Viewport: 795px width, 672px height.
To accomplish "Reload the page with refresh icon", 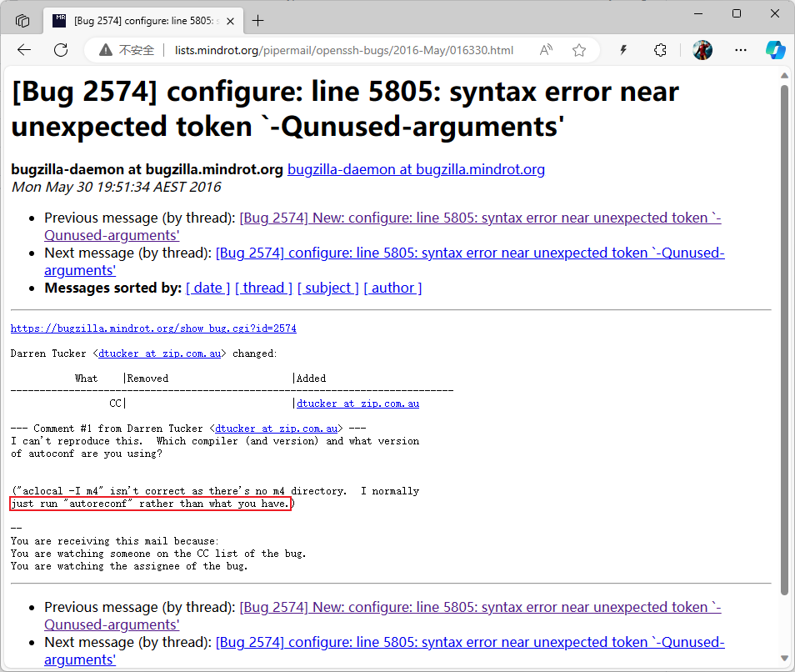I will 61,50.
